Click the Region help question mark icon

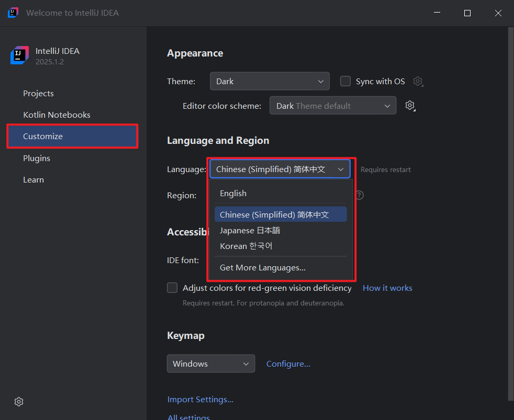tap(360, 195)
